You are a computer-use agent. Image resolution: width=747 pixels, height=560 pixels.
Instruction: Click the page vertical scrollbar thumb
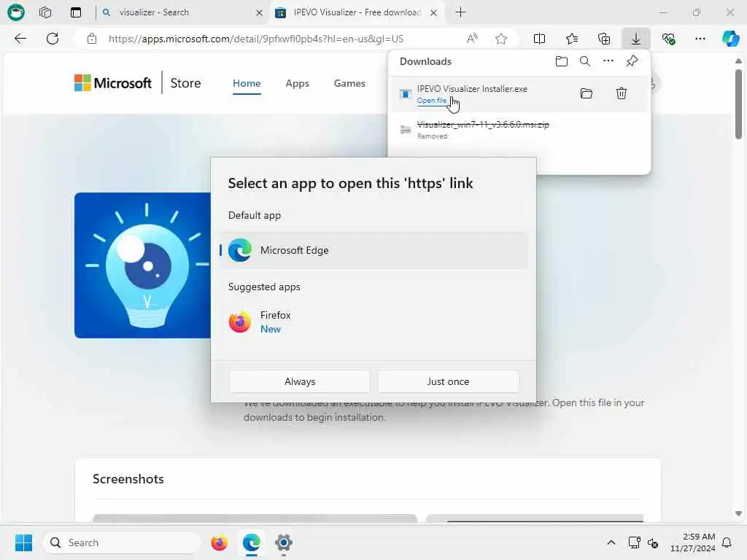pos(738,104)
